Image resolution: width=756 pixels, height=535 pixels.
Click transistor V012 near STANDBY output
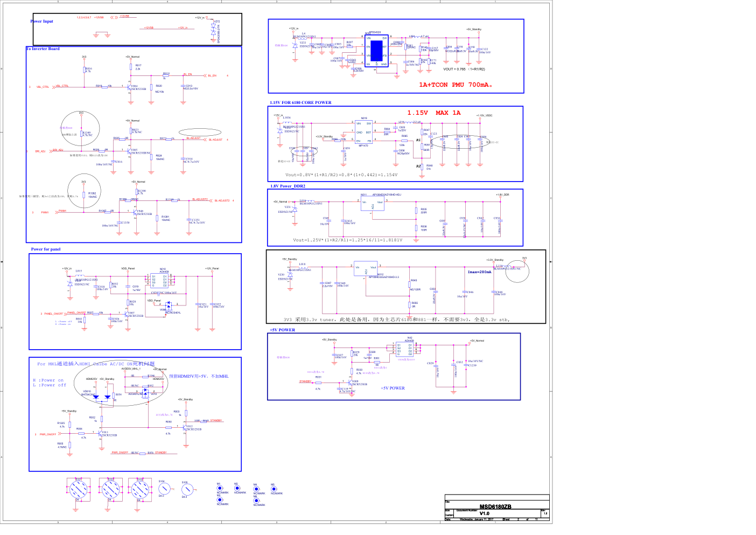[x=186, y=427]
